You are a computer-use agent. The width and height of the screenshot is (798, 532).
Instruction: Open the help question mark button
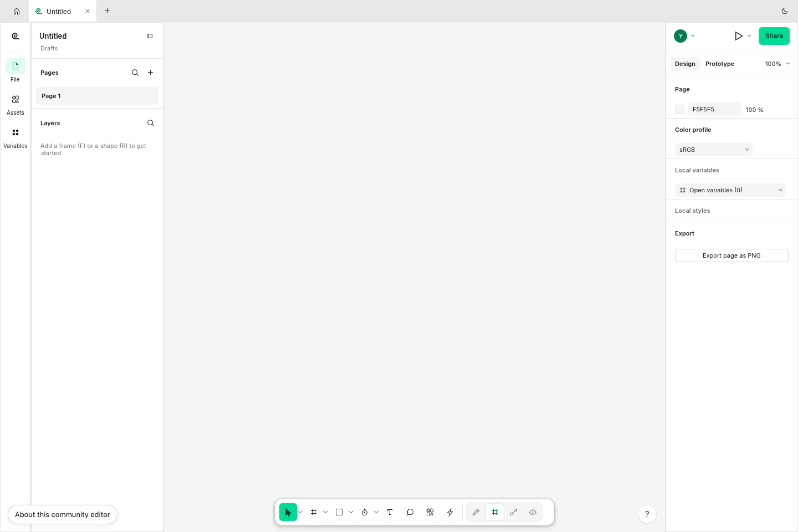647,514
